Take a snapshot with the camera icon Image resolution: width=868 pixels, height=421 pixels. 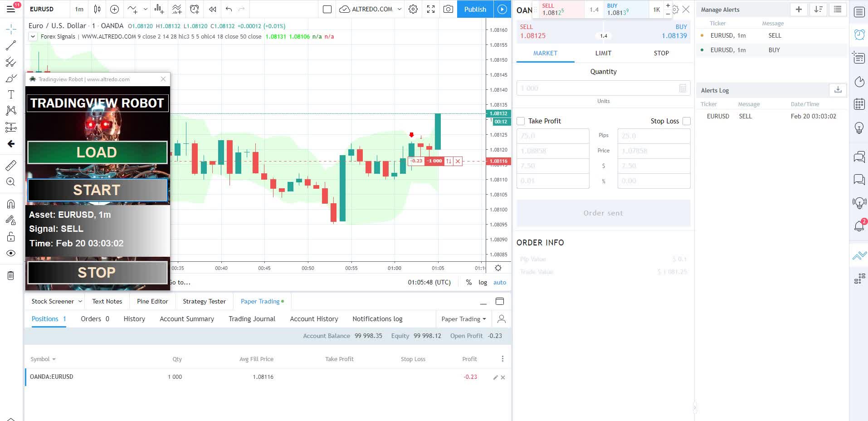coord(448,9)
